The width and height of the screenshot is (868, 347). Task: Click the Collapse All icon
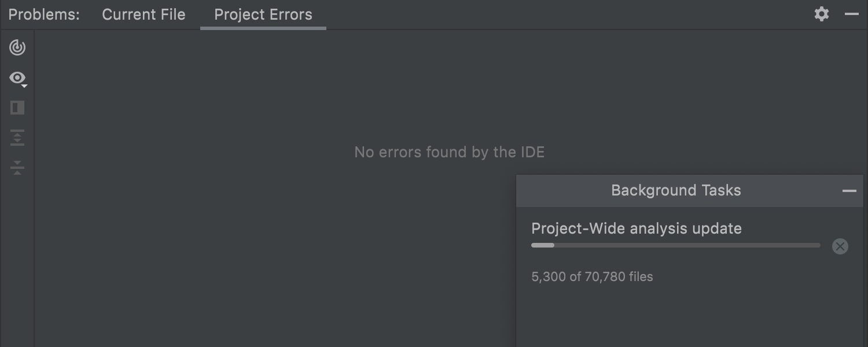[x=17, y=168]
